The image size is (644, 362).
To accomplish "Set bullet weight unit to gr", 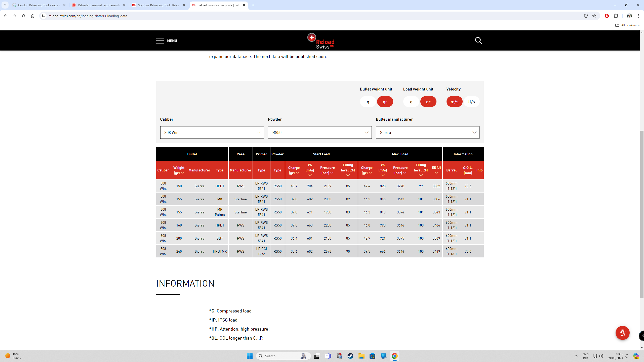I will coord(385,102).
